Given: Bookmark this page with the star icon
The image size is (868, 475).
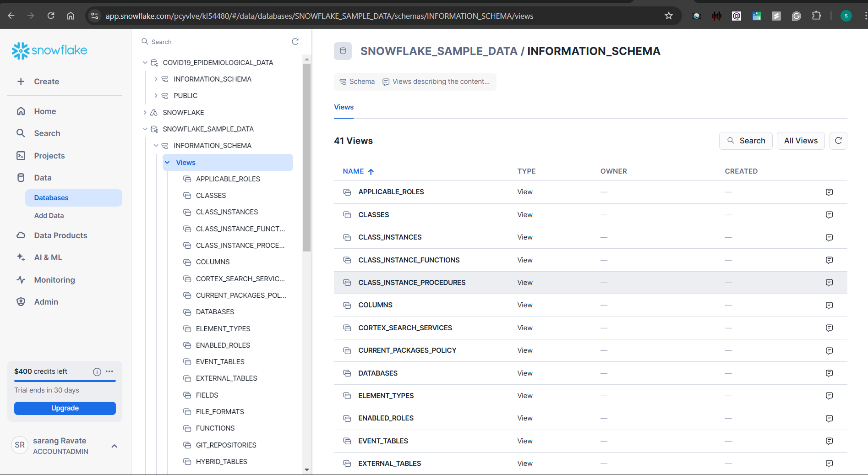Looking at the screenshot, I should coord(669,16).
